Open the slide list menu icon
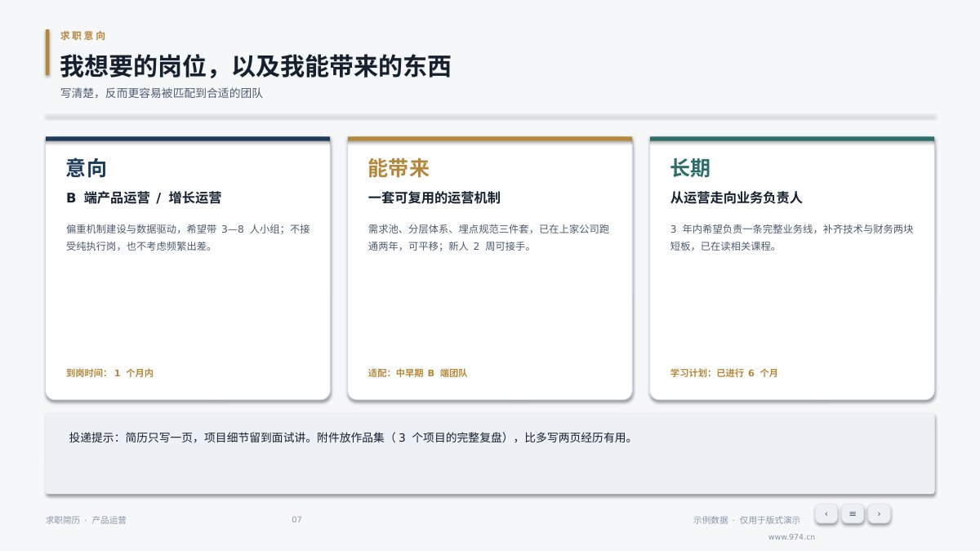Viewport: 980px width, 551px height. pos(853,513)
